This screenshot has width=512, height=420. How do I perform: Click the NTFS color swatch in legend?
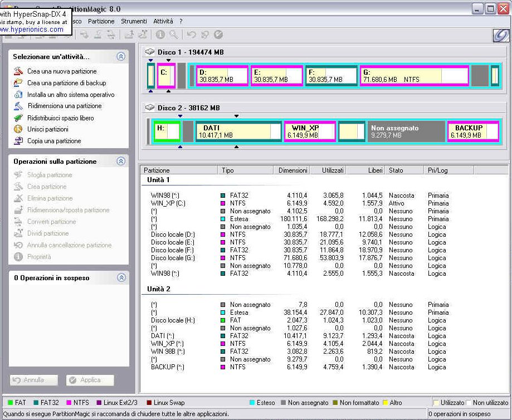[69, 402]
